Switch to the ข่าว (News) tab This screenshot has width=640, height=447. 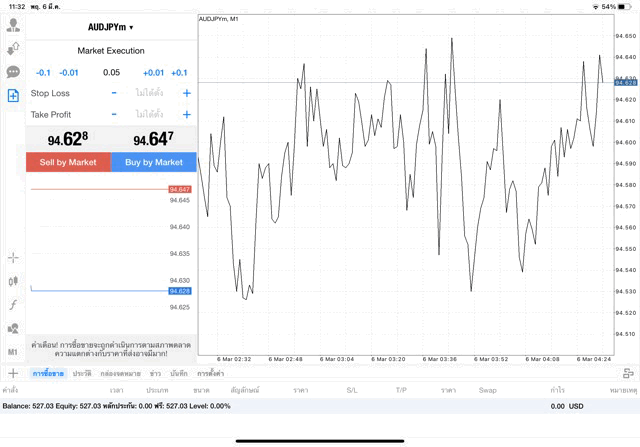(155, 373)
